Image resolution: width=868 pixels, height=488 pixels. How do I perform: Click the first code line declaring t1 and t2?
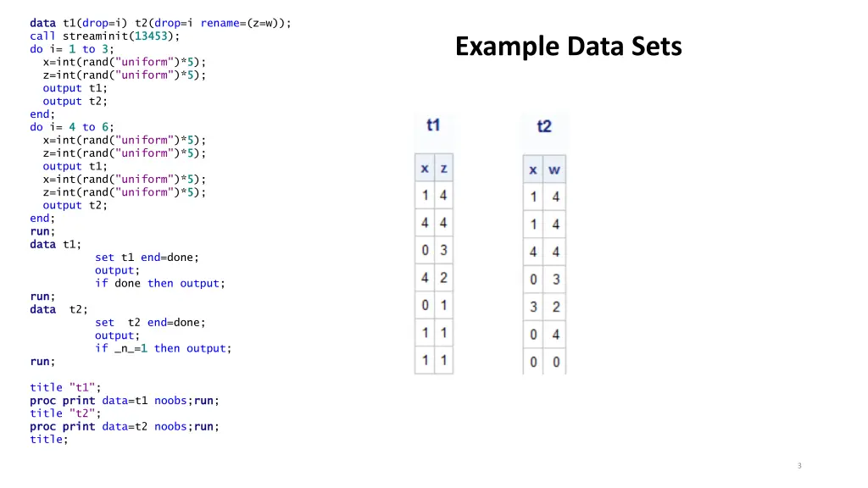(160, 23)
